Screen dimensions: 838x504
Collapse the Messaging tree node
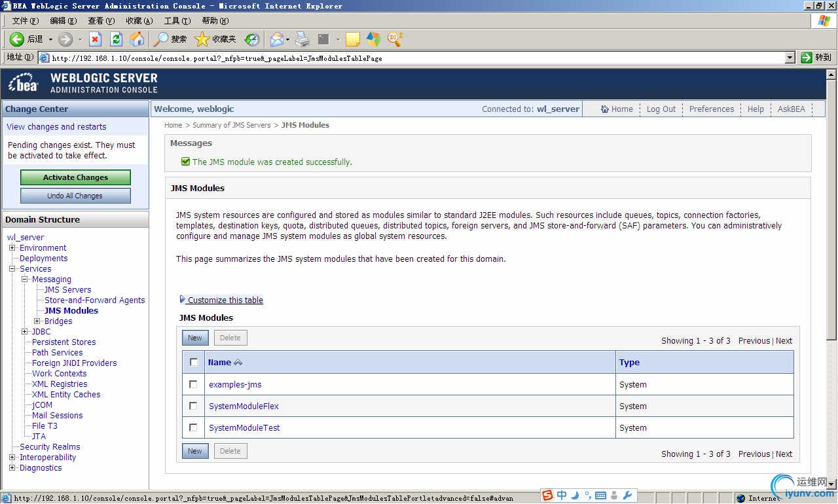pos(25,279)
